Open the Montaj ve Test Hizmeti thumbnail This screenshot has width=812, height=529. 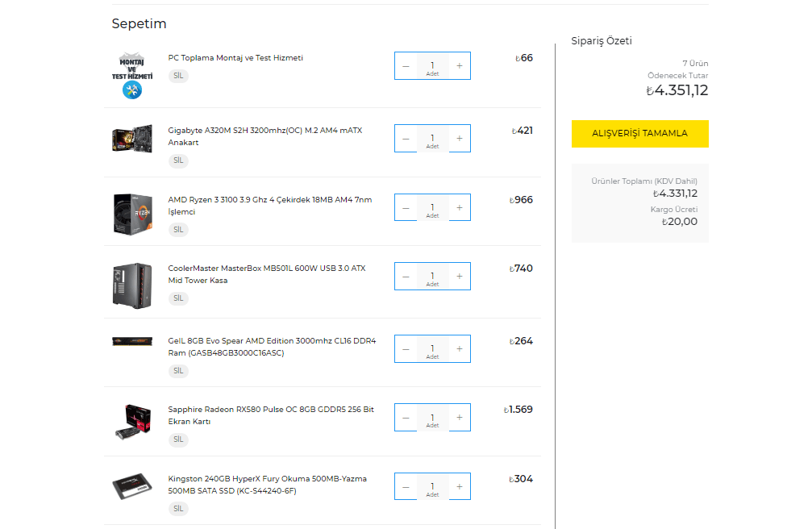pos(132,75)
